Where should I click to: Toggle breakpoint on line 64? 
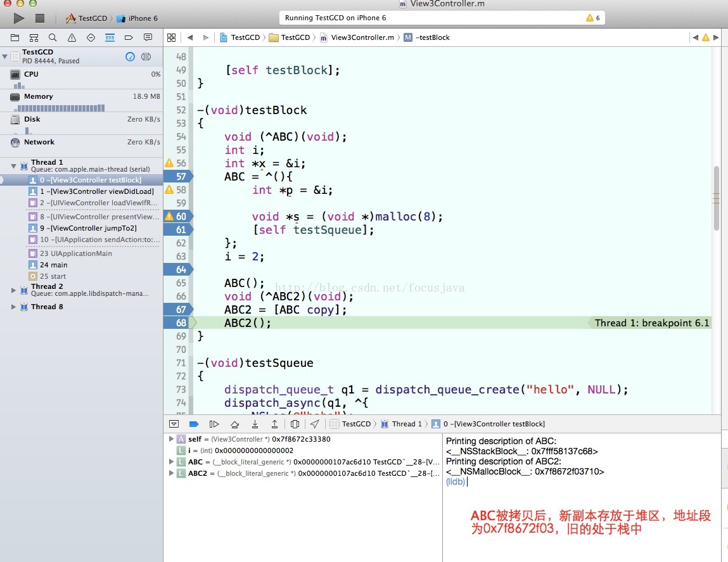(178, 270)
